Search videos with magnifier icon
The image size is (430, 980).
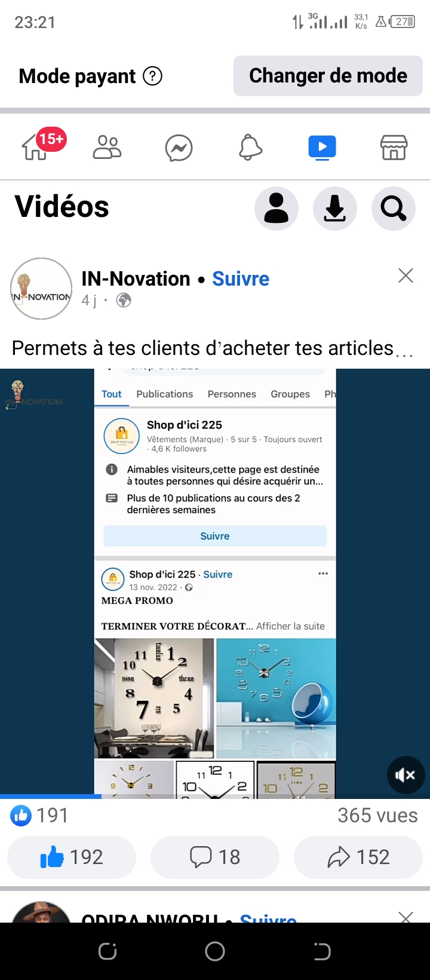coord(394,209)
